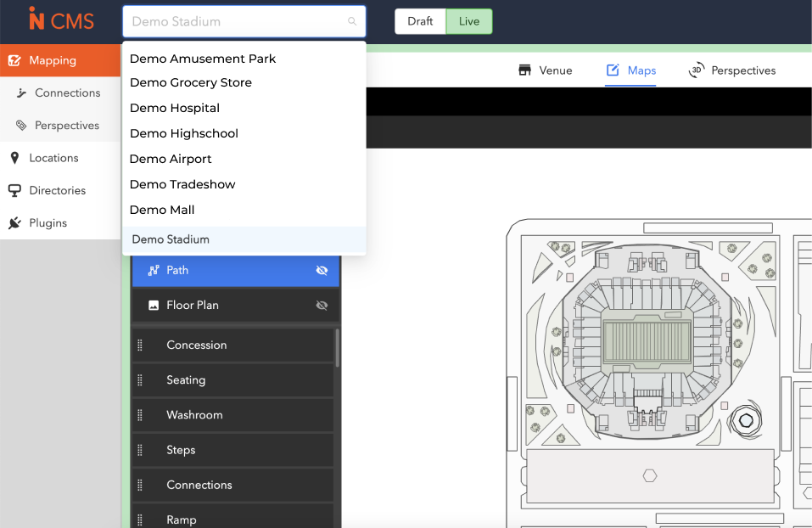
Task: Select the Mapping section icon in sidebar
Action: [x=14, y=60]
